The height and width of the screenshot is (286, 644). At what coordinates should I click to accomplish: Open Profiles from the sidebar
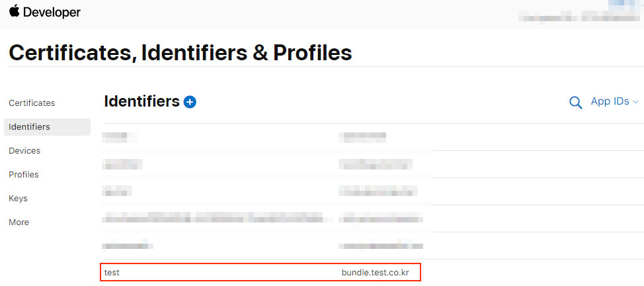coord(24,175)
